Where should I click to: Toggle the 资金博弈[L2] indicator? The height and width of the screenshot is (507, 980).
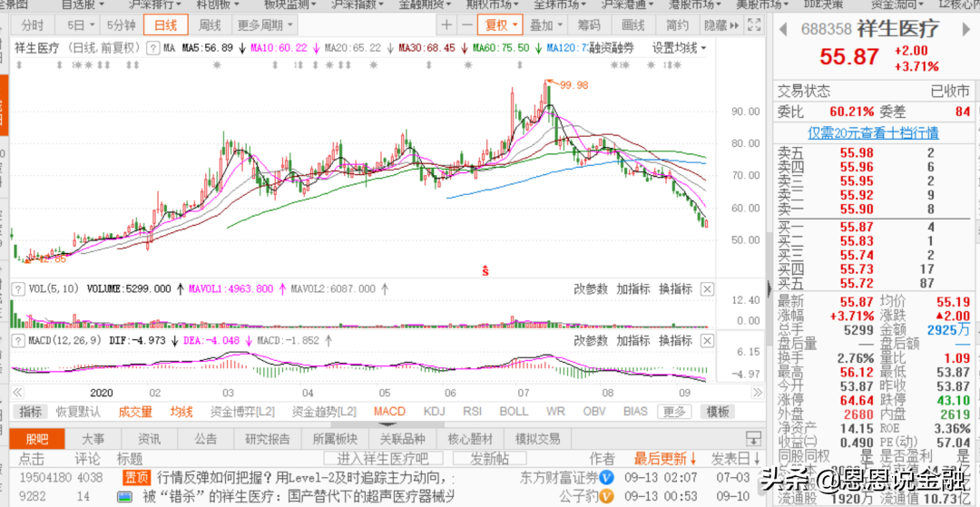point(242,412)
